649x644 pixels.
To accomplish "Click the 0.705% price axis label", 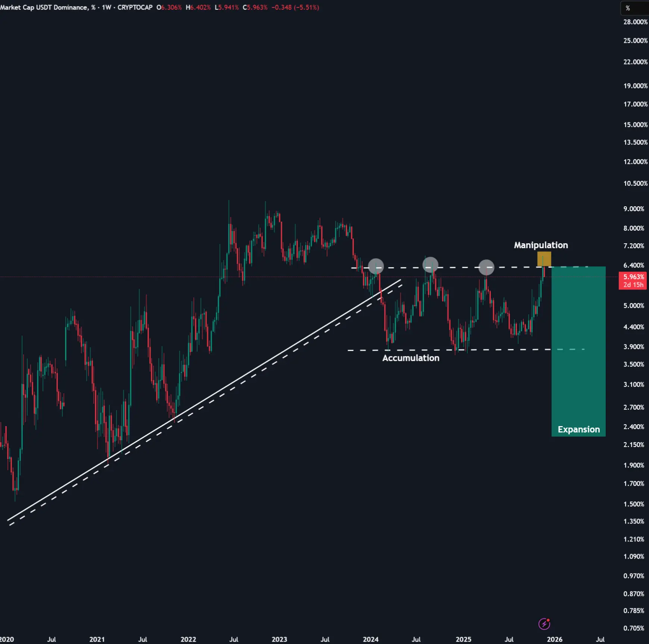I will [634, 628].
